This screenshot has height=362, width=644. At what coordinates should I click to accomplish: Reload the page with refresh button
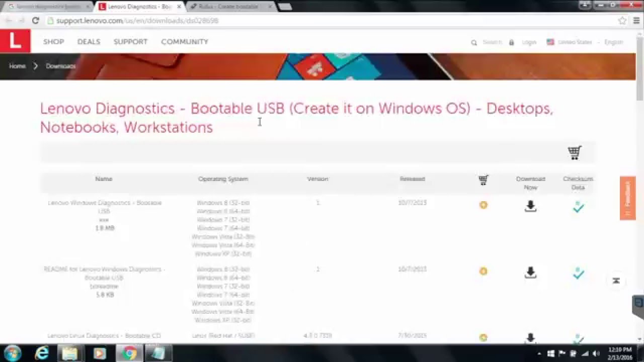coord(35,21)
